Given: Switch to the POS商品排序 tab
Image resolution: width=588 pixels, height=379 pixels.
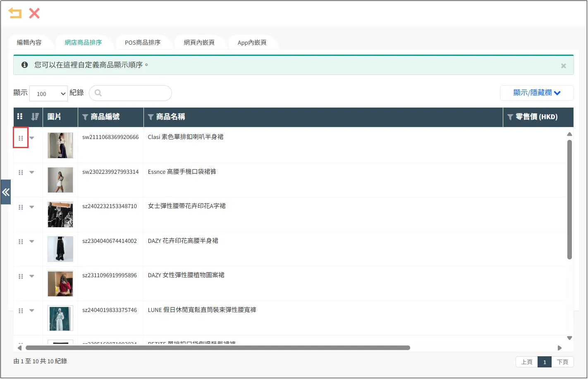Looking at the screenshot, I should [x=143, y=43].
